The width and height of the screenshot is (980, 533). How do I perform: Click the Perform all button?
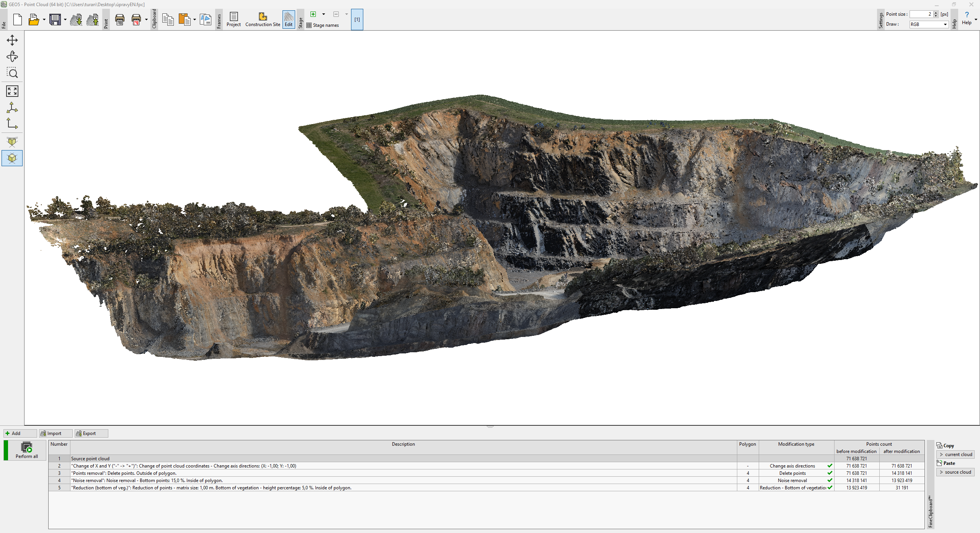pos(26,450)
